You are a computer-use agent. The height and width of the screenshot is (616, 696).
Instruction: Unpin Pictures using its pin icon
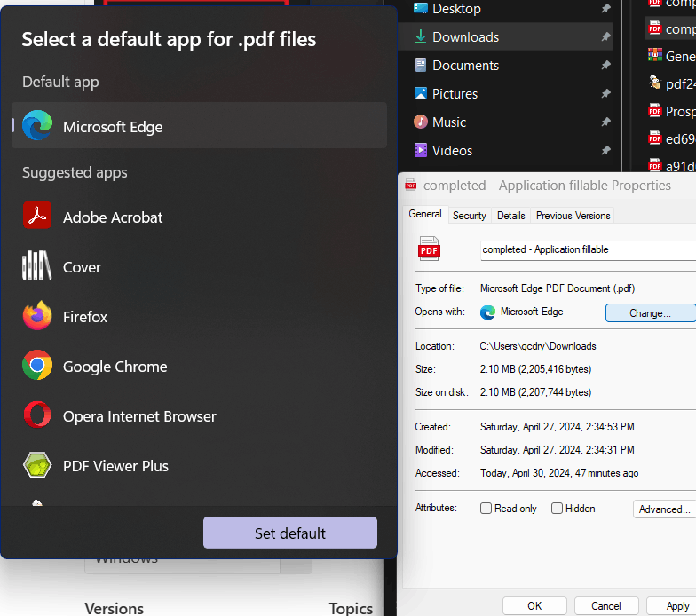(x=605, y=94)
